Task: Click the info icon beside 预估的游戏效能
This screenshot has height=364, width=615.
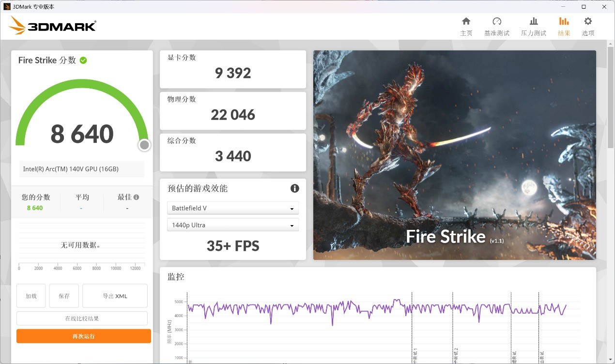Action: (294, 188)
